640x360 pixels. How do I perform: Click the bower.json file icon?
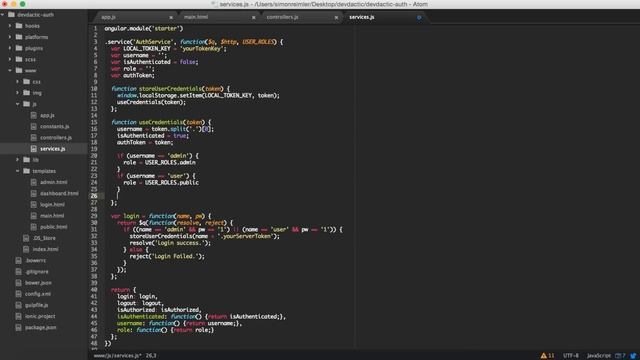[x=18, y=283]
